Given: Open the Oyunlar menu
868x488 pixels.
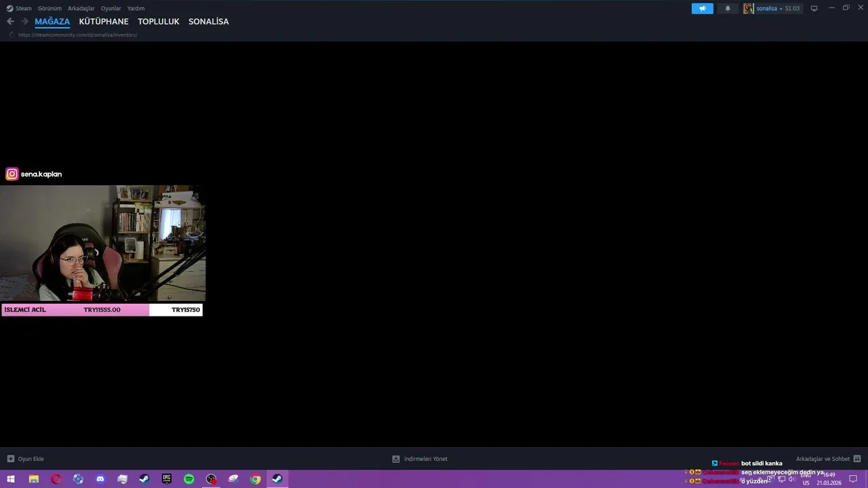Looking at the screenshot, I should [111, 8].
